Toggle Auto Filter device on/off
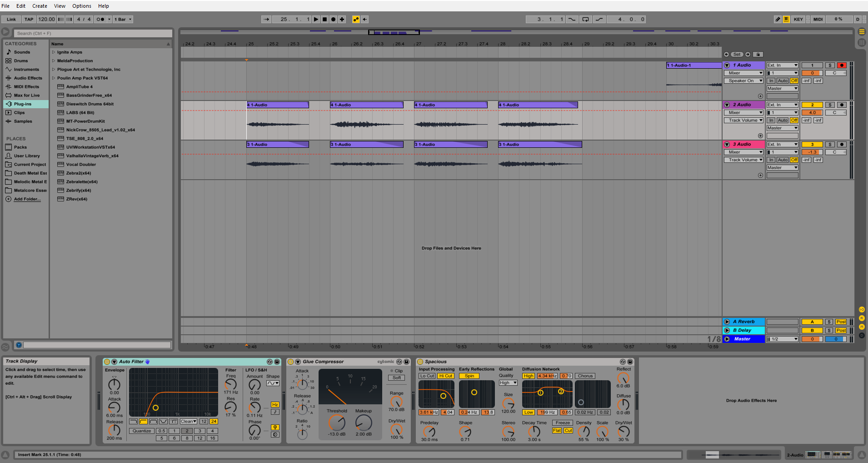This screenshot has width=868, height=463. point(107,362)
